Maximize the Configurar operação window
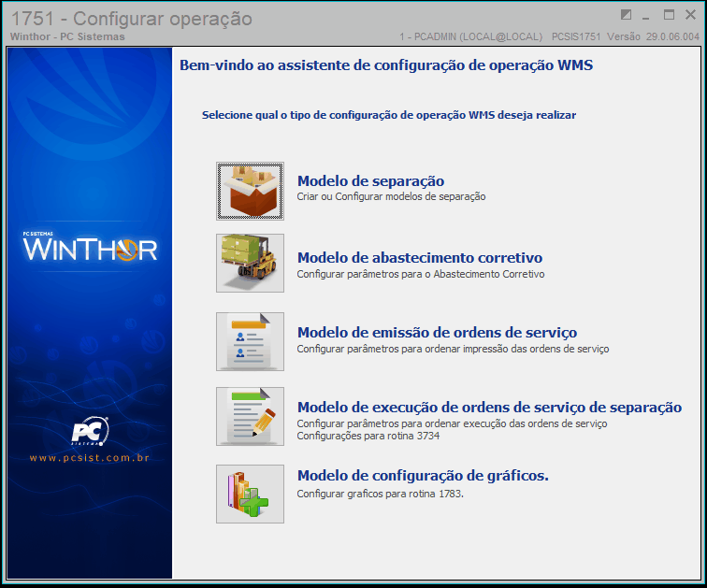This screenshot has height=588, width=707. point(669,15)
